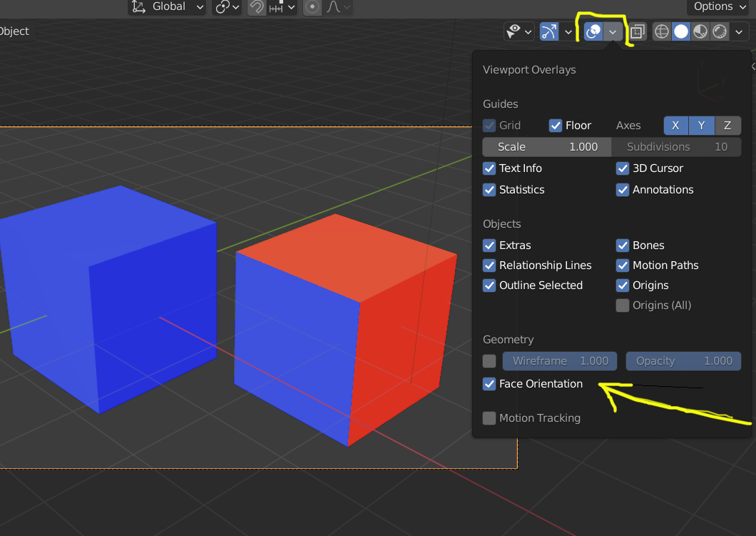This screenshot has width=756, height=536.
Task: Open the Options dropdown menu
Action: 720,6
